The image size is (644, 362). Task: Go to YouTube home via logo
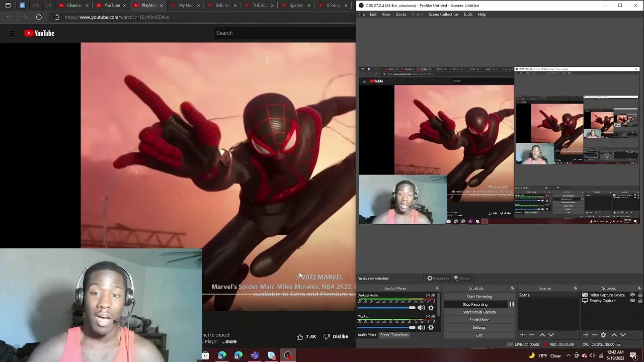(x=39, y=33)
